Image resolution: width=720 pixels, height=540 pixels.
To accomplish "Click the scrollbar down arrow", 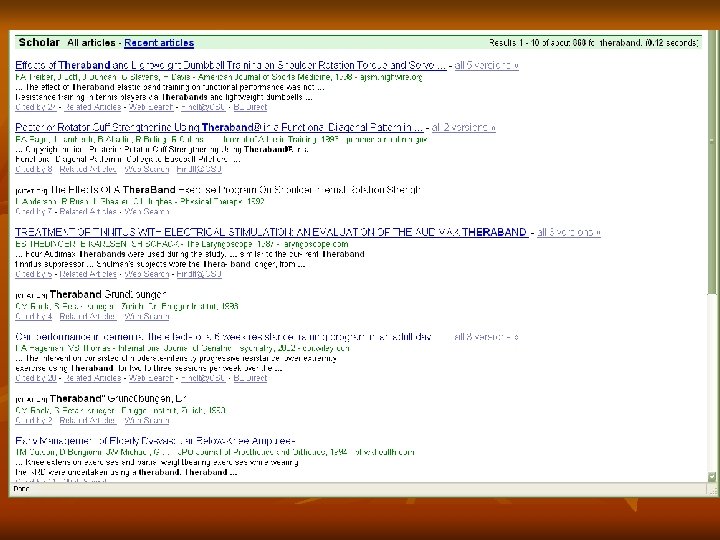I will pyautogui.click(x=712, y=477).
